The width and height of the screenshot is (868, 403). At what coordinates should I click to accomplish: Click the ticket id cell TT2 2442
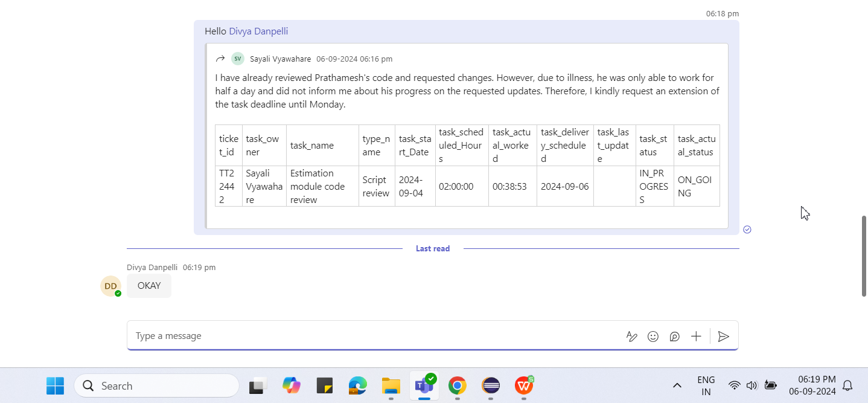click(x=229, y=186)
